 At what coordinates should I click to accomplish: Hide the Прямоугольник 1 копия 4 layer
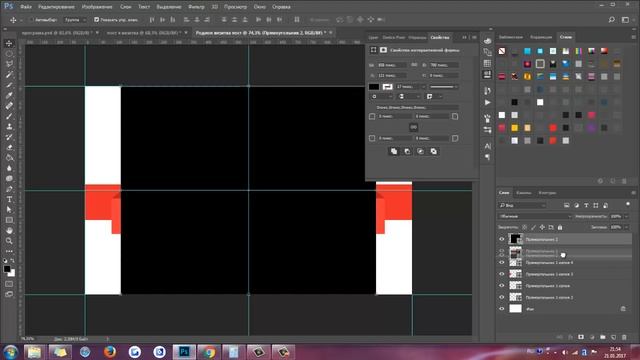(502, 262)
